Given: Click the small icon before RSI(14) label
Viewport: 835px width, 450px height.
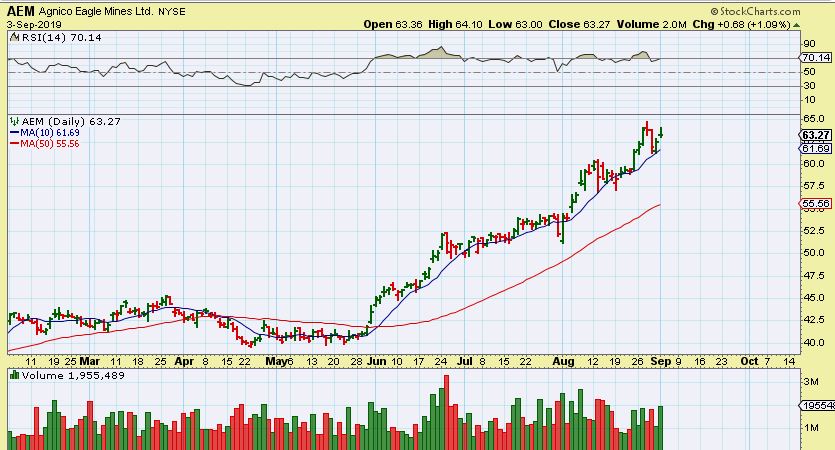Looking at the screenshot, I should pos(14,37).
